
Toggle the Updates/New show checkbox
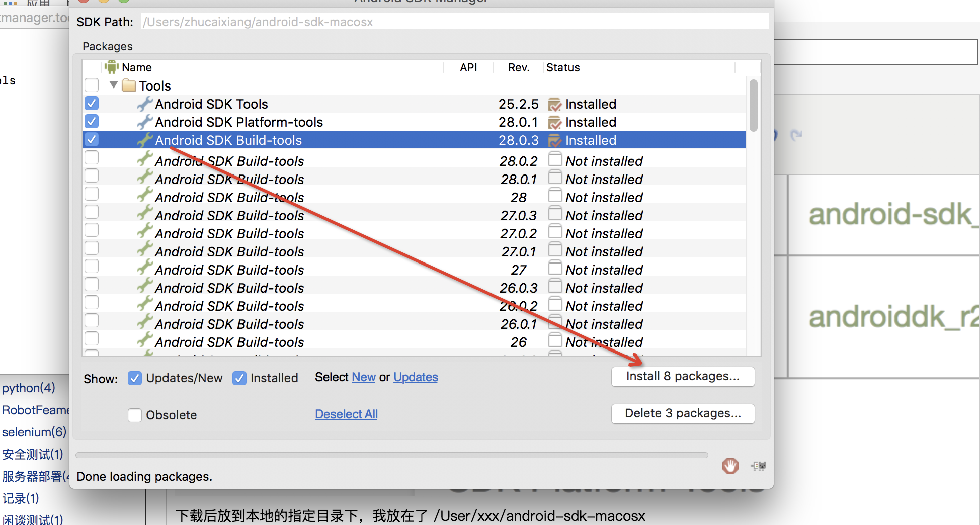[x=134, y=378]
